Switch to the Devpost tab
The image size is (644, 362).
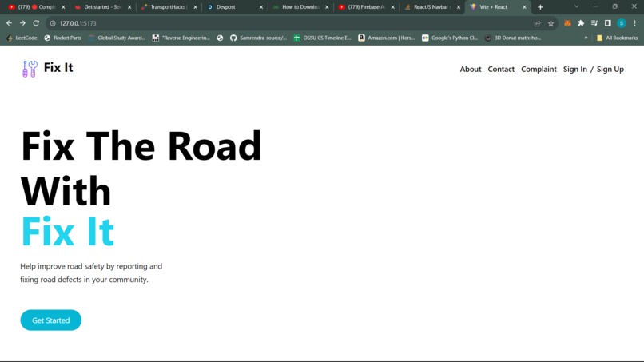tap(235, 7)
